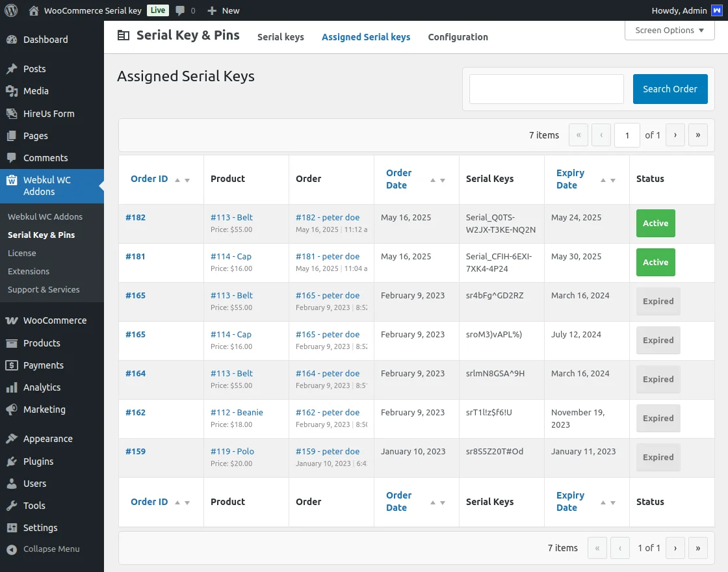This screenshot has height=572, width=728.
Task: Switch to the Serial keys tab
Action: coord(281,37)
